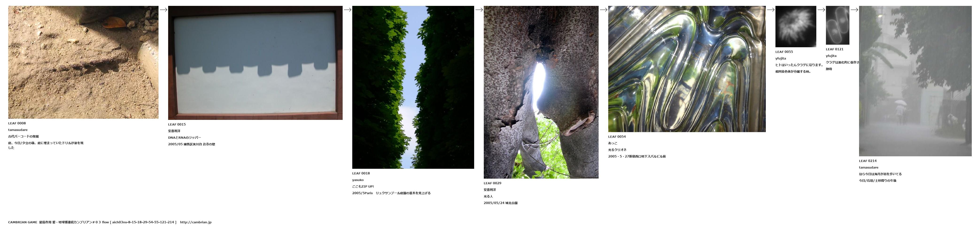Screen dimensions: 980x228
Task: Click arrow between LEAF 0055 and 0121
Action: point(821,10)
